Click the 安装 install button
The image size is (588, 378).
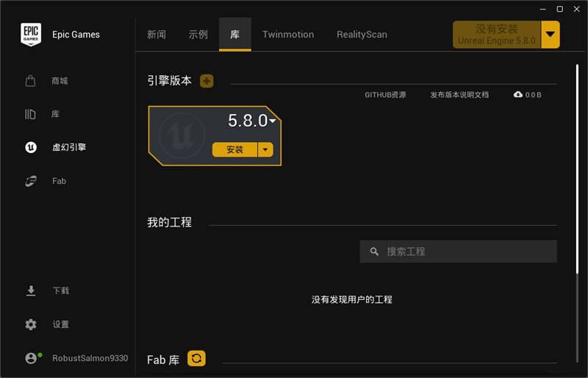coord(234,149)
